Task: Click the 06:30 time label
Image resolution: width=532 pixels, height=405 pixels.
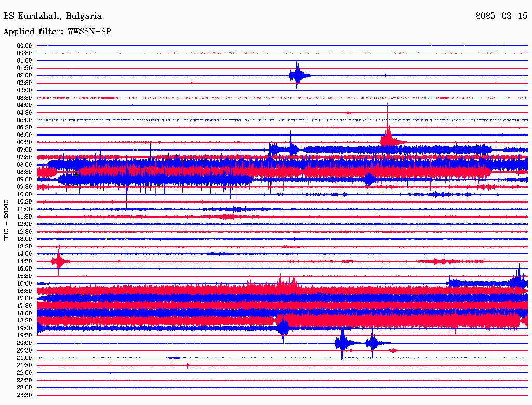Action: coord(24,142)
